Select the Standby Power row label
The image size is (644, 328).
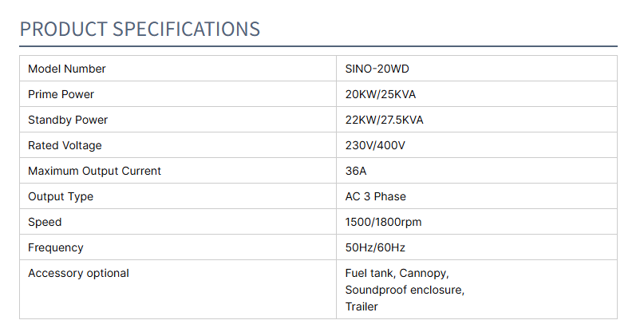click(x=68, y=120)
